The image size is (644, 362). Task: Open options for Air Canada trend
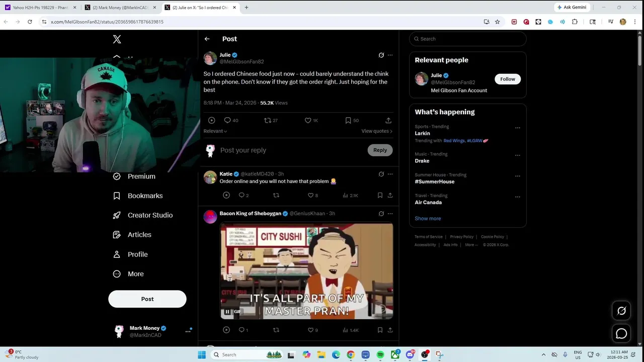click(x=517, y=197)
